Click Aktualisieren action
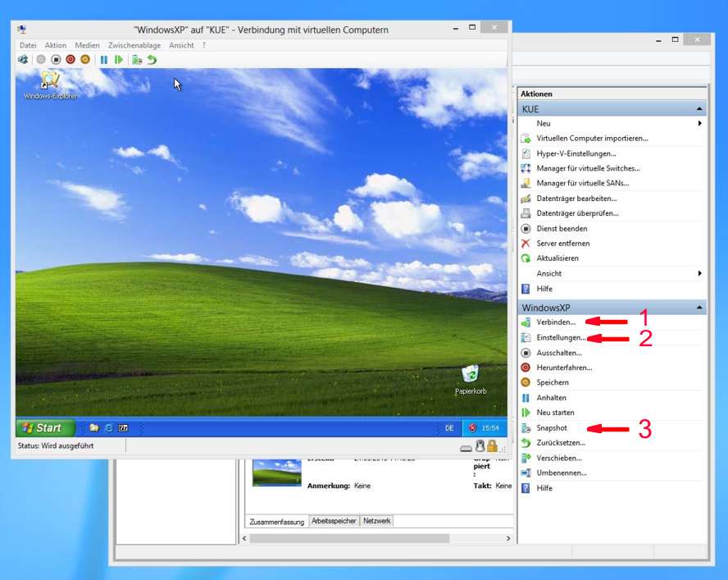 pyautogui.click(x=557, y=258)
